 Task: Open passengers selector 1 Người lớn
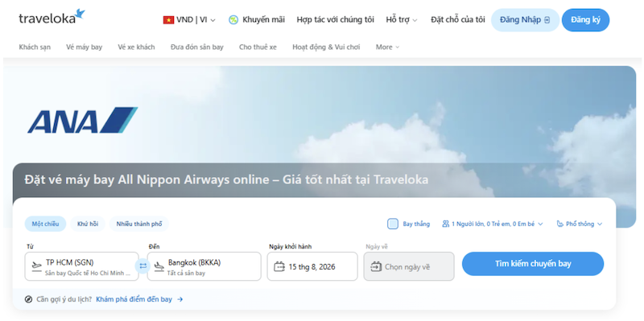[493, 224]
